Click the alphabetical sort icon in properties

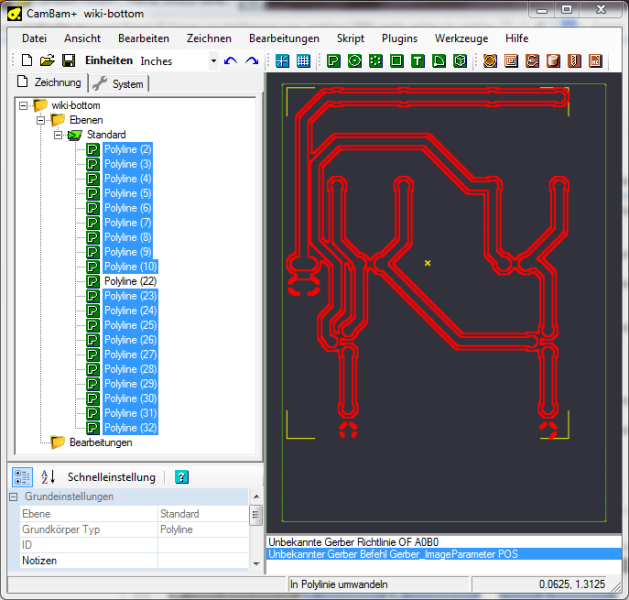(x=48, y=477)
